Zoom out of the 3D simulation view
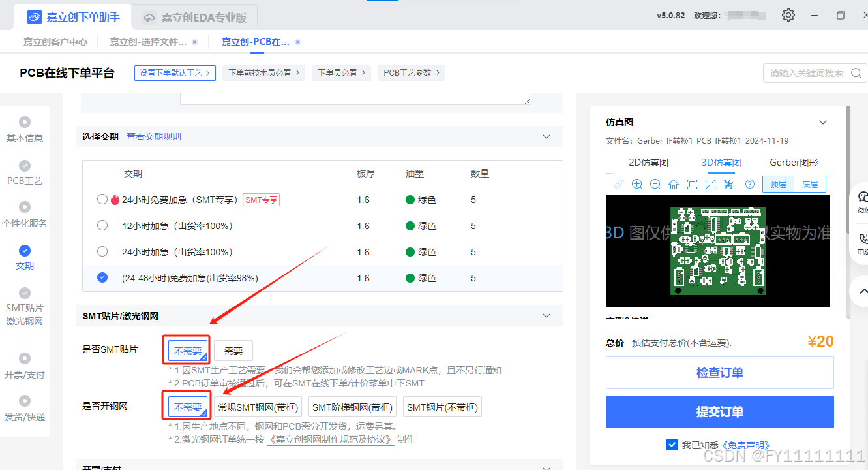The image size is (868, 470). click(x=655, y=184)
